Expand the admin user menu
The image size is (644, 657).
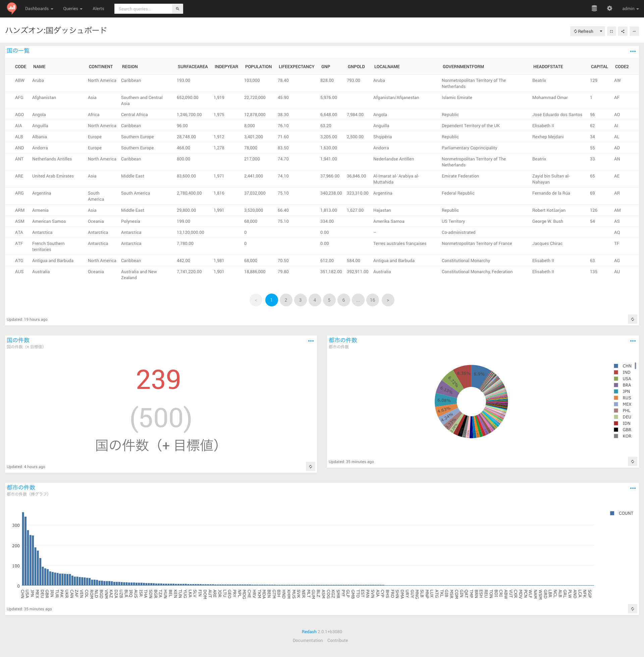(x=630, y=8)
